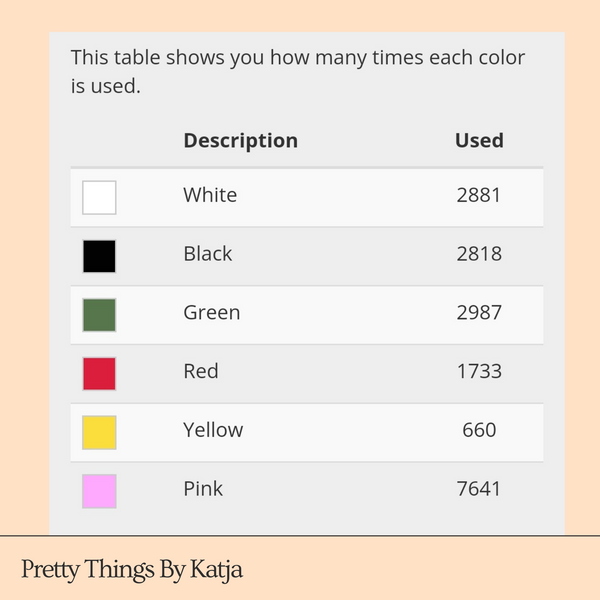Image resolution: width=600 pixels, height=600 pixels.
Task: Click the Black color swatch
Action: point(99,256)
